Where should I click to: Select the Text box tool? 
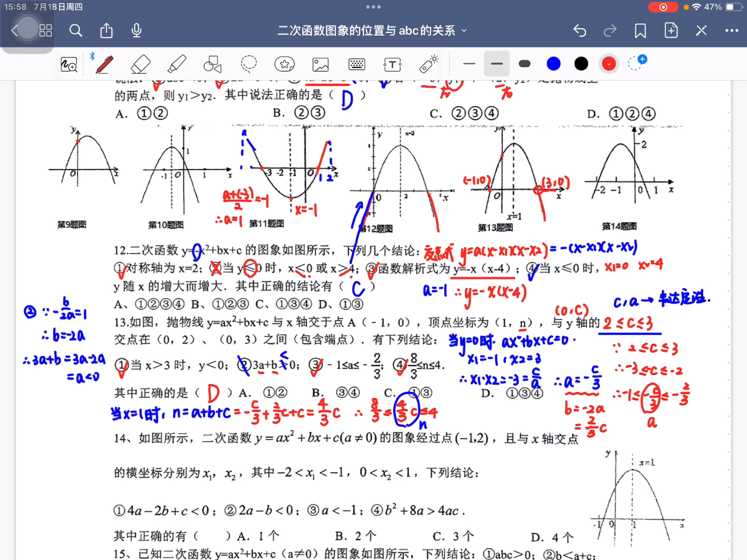[x=393, y=64]
